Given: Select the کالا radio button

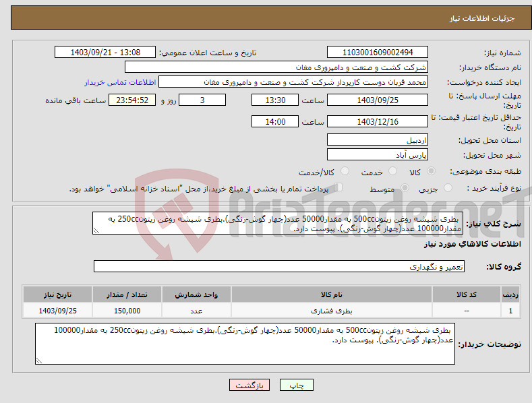Looking at the screenshot, I should [x=431, y=171].
